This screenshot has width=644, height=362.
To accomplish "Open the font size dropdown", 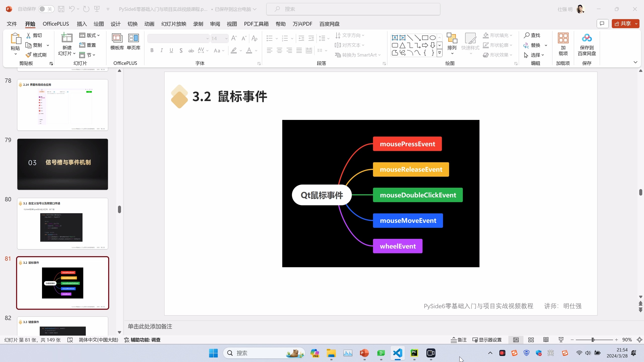I will pyautogui.click(x=226, y=38).
